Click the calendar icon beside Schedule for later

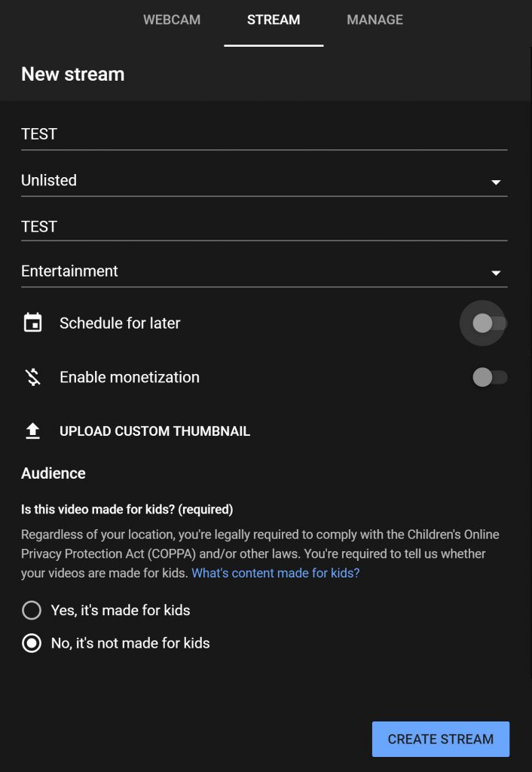[32, 323]
